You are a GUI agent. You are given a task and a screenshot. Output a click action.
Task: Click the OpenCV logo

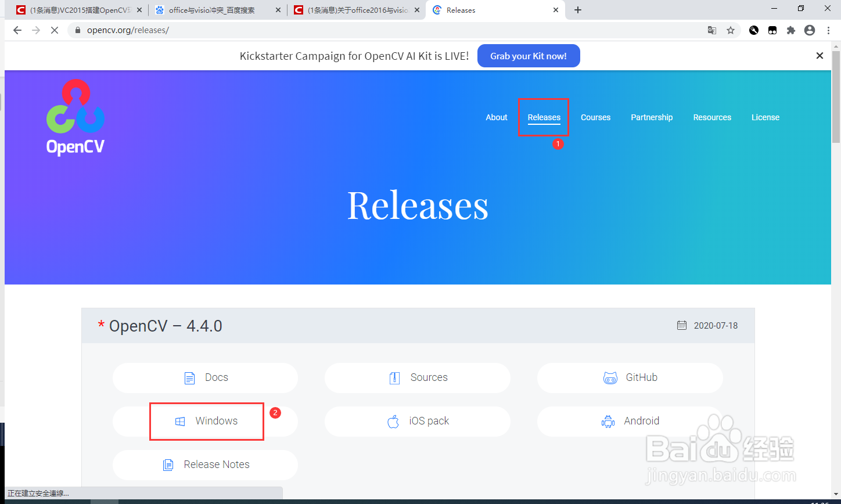click(76, 117)
